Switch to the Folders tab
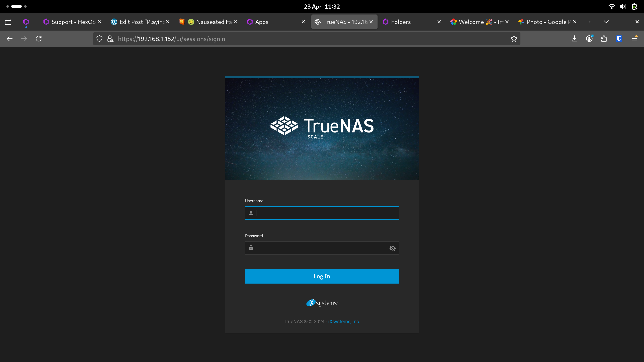This screenshot has width=644, height=362. pyautogui.click(x=400, y=22)
